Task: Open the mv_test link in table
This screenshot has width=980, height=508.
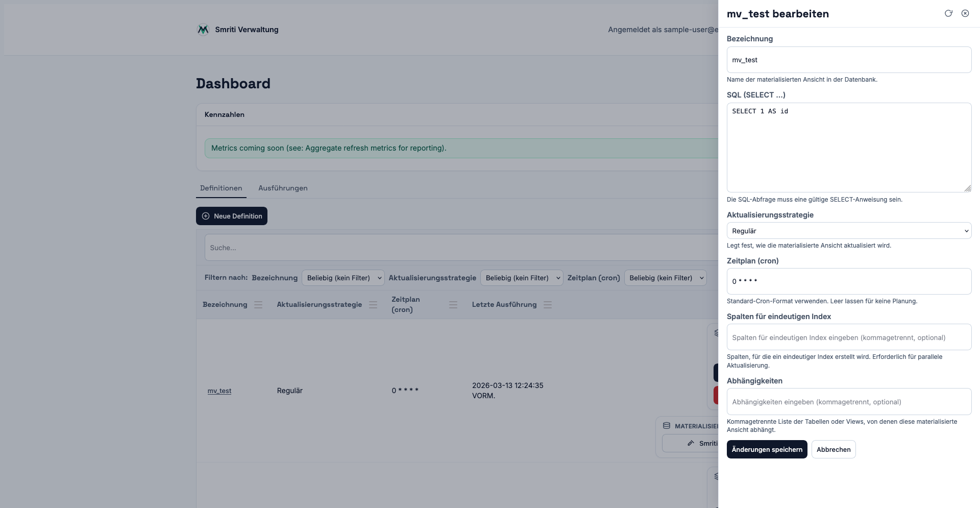Action: click(x=219, y=391)
